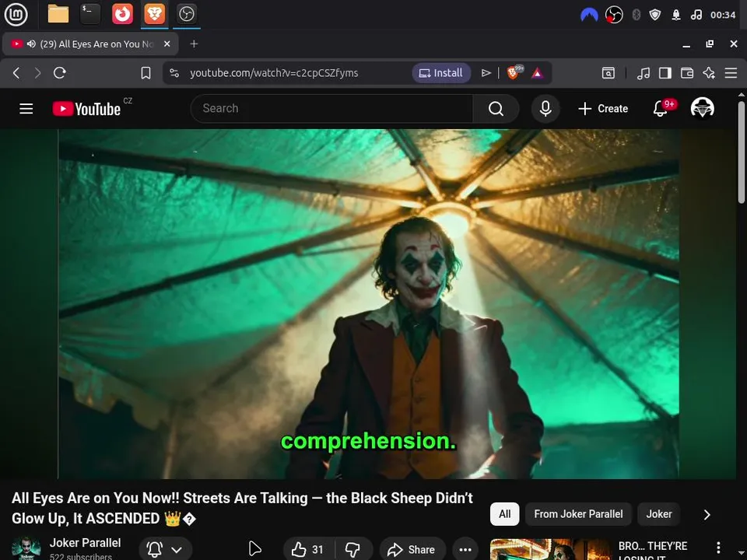747x560 pixels.
Task: Open the shield security tray icon
Action: tap(655, 15)
